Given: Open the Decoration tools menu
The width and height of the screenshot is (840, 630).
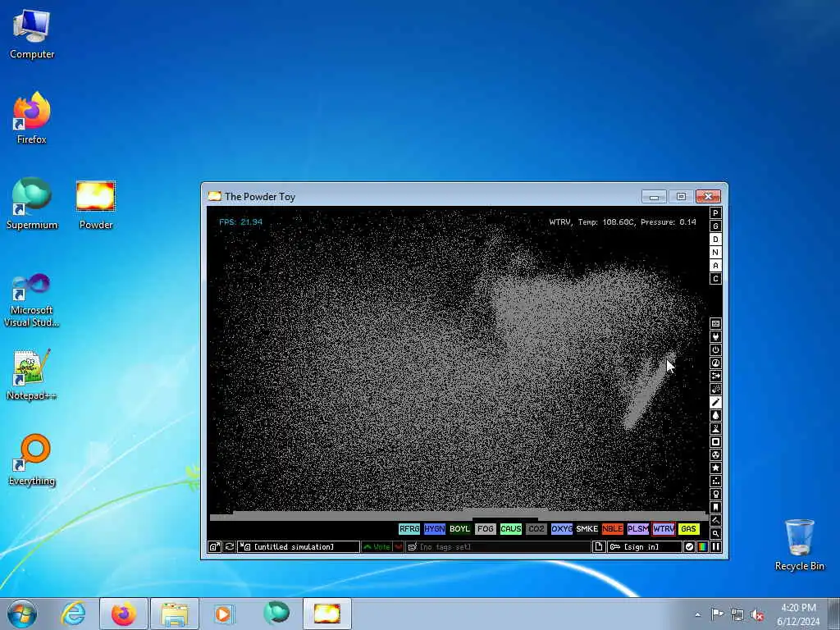Looking at the screenshot, I should click(x=715, y=520).
